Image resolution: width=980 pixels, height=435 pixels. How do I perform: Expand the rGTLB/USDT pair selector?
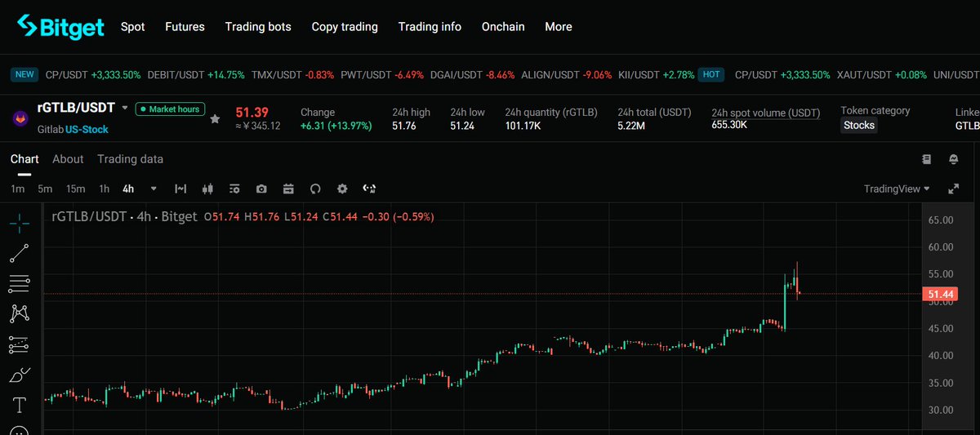click(124, 108)
